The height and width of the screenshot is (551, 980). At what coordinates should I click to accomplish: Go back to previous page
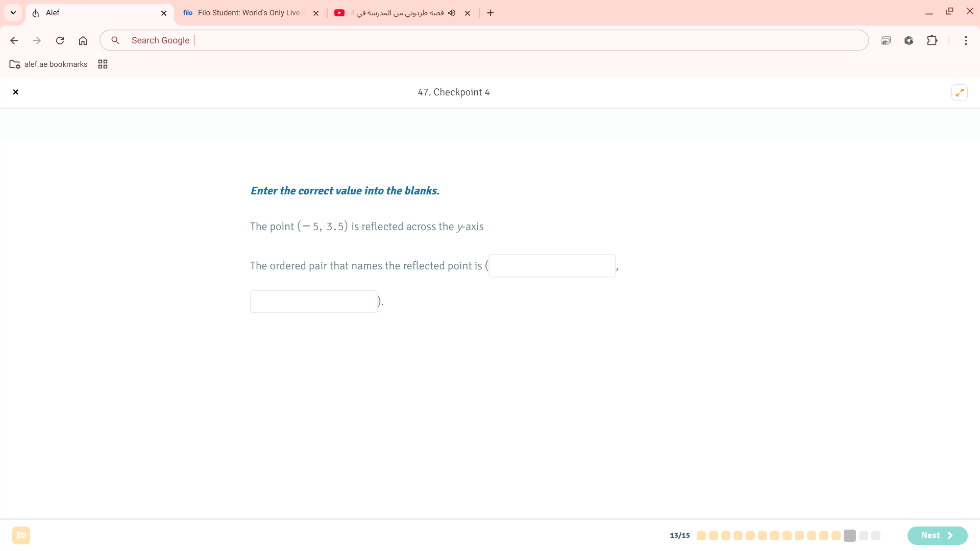point(14,40)
